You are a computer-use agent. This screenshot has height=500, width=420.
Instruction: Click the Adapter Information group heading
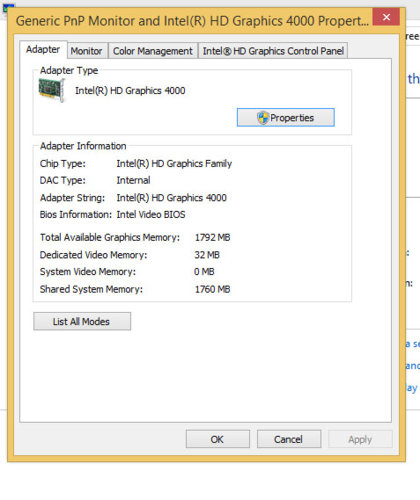pos(83,146)
